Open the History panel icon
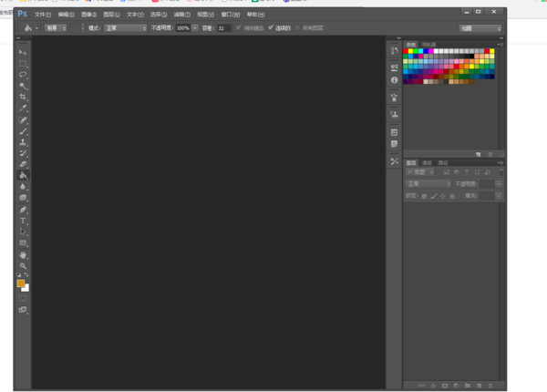 (394, 51)
